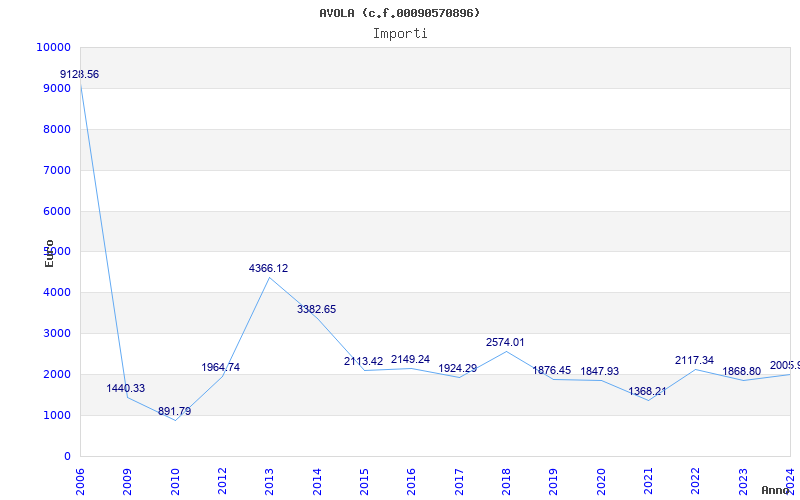The width and height of the screenshot is (800, 500).
Task: Select the 2149.24 data label
Action: pos(410,359)
